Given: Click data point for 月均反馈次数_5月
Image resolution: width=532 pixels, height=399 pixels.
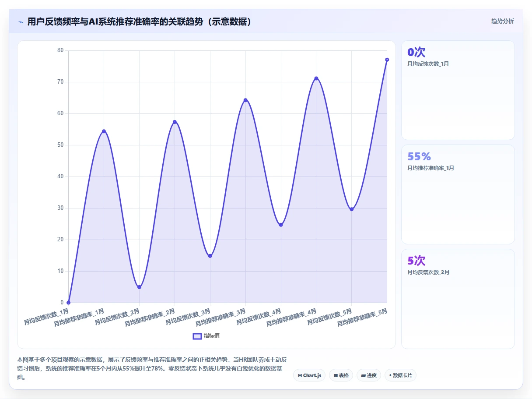Looking at the screenshot, I should [x=352, y=209].
